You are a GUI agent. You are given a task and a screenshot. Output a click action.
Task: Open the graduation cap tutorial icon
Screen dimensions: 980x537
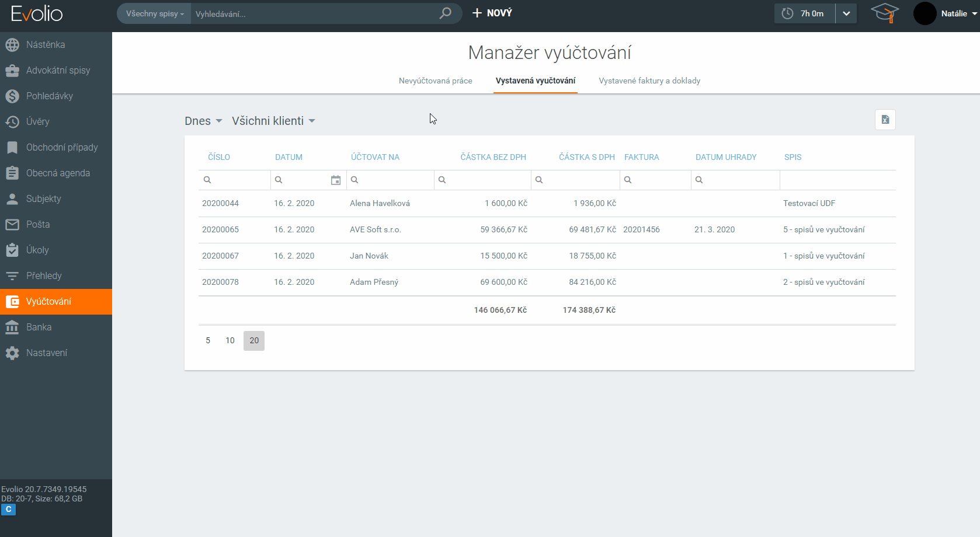pyautogui.click(x=884, y=13)
